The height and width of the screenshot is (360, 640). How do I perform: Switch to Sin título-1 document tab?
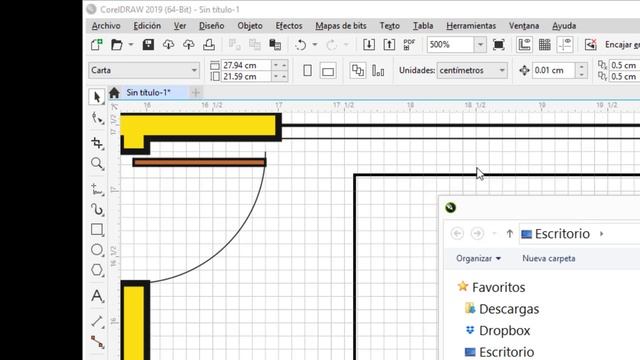(x=148, y=93)
